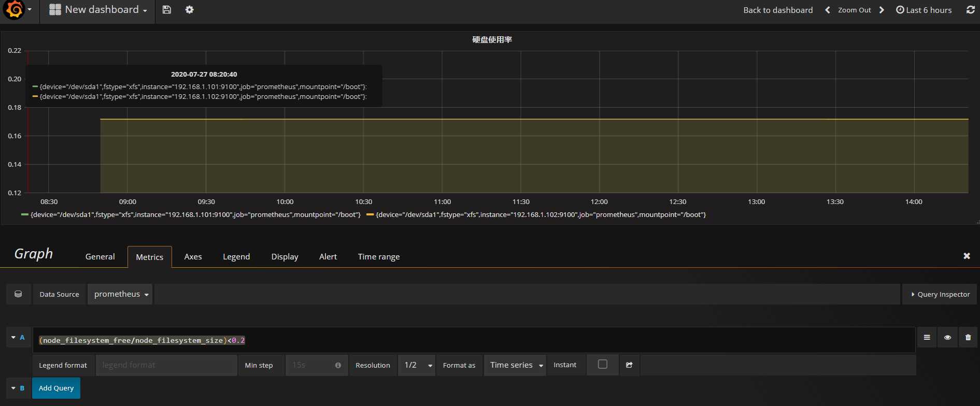Open the Axes tab
This screenshot has height=406, width=980.
[x=193, y=257]
